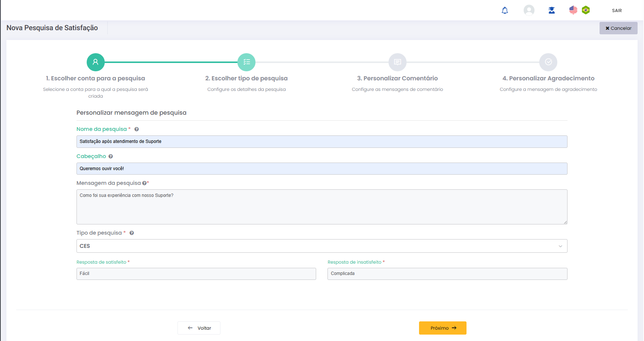The image size is (644, 341).
Task: Click help icon beside Cabeçalho label
Action: [110, 157]
